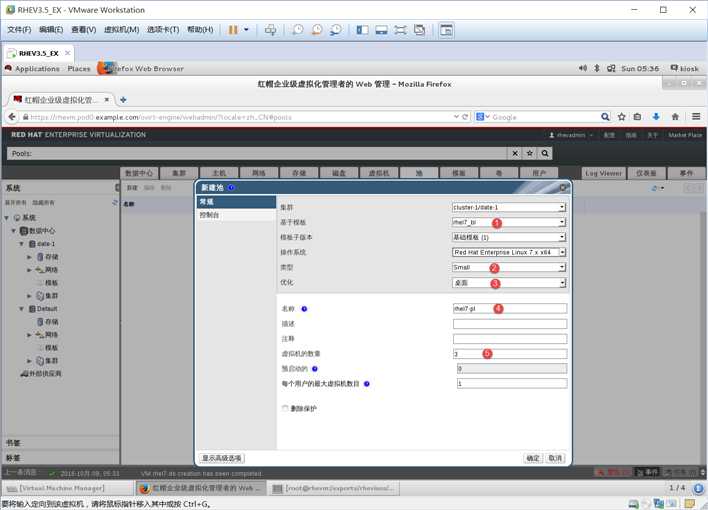The width and height of the screenshot is (708, 510).
Task: Click the Firefox URL address bar
Action: point(237,117)
